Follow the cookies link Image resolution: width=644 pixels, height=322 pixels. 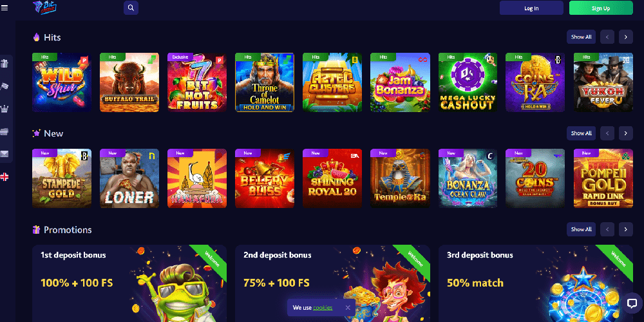pos(323,308)
